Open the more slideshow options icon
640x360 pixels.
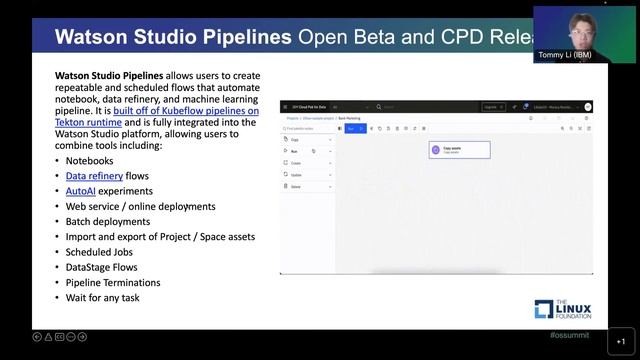pos(71,337)
